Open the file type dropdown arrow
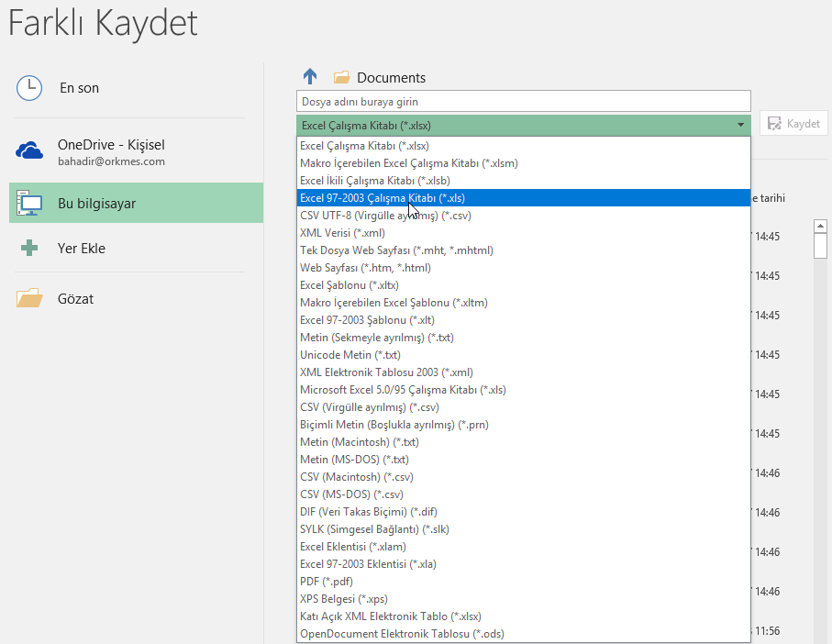The image size is (832, 644). click(740, 125)
